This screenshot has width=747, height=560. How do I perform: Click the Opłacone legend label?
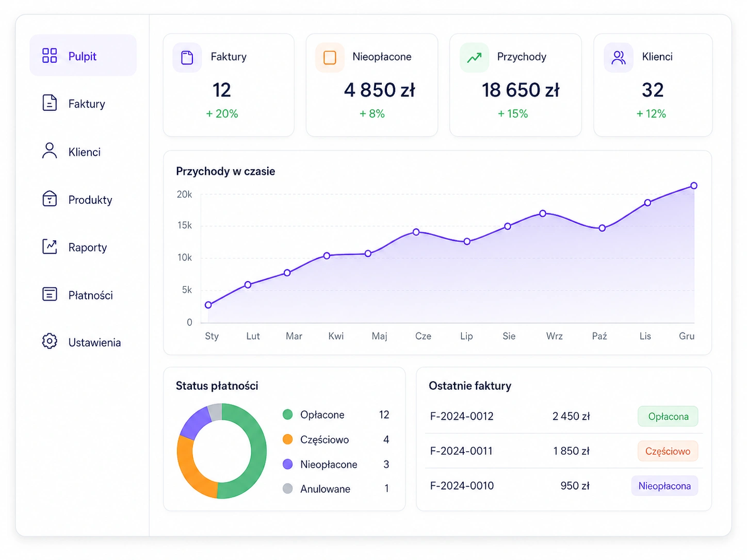[x=322, y=415]
